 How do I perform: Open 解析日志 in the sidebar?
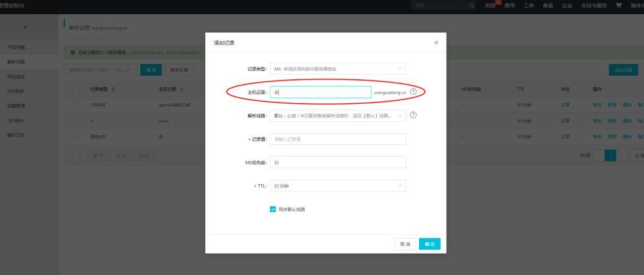click(16, 135)
